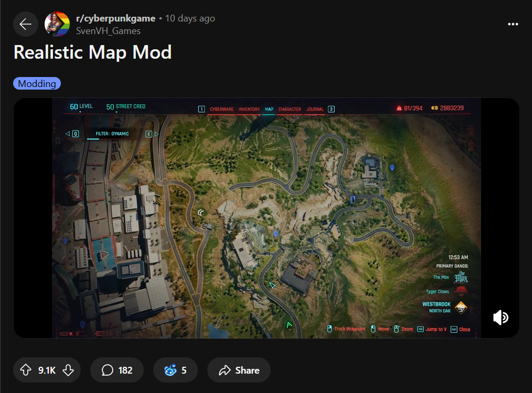Select the JOURNAL tab in game menu

pyautogui.click(x=315, y=109)
